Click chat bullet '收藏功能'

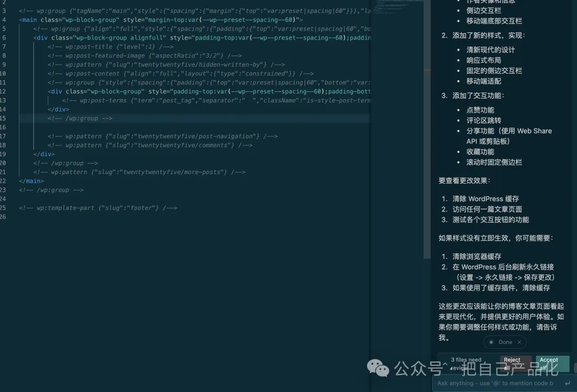tap(480, 152)
